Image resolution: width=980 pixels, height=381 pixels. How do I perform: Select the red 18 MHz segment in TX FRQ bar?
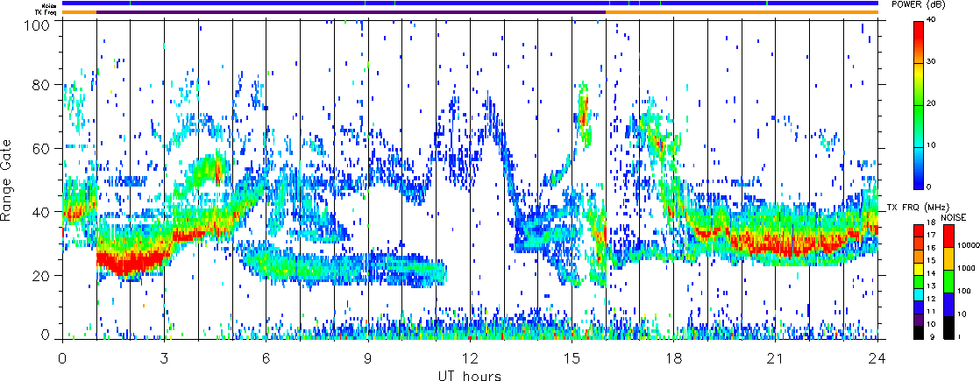click(x=919, y=231)
